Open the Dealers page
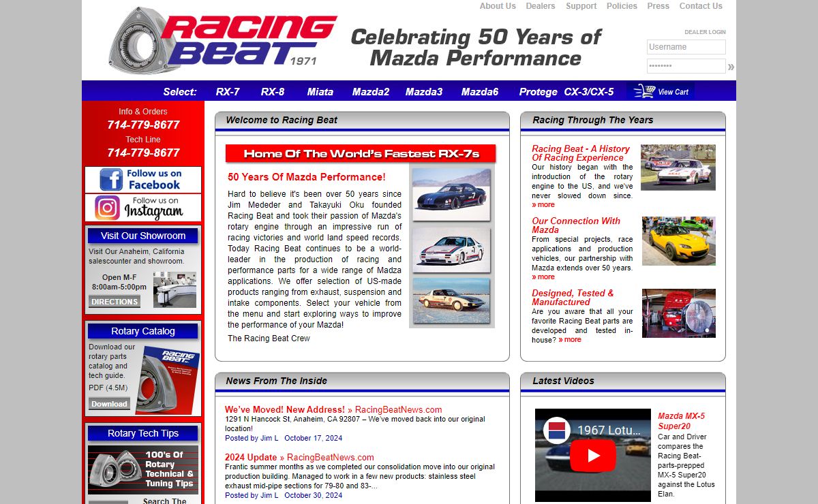818x504 pixels. (x=541, y=6)
